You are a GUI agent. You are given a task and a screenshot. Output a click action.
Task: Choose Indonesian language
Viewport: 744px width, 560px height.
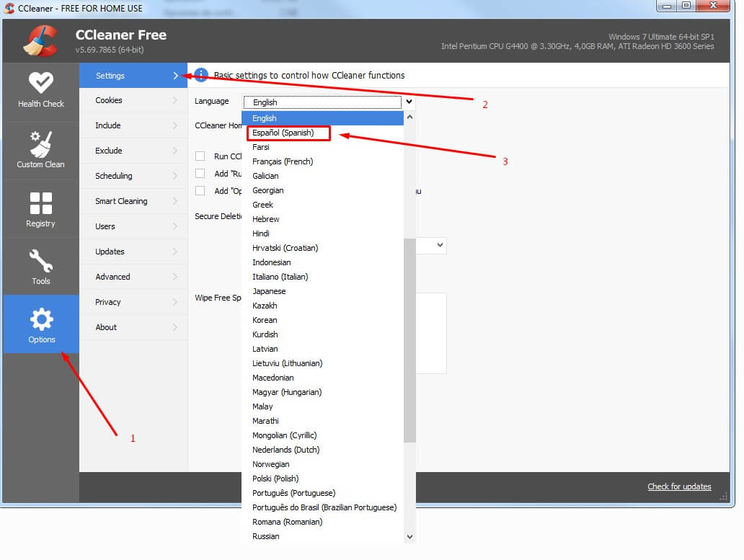(x=323, y=262)
